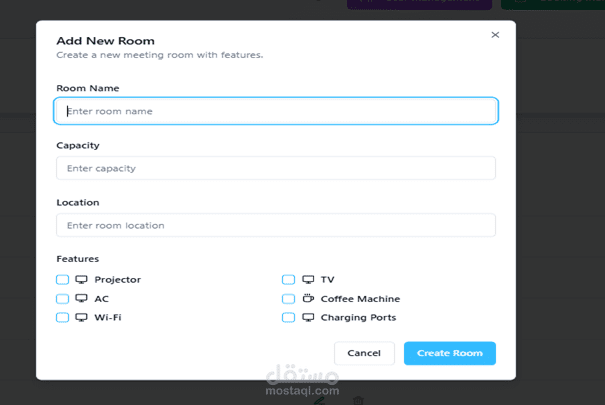
Task: Click the Coffee Machine cup icon
Action: coord(308,299)
